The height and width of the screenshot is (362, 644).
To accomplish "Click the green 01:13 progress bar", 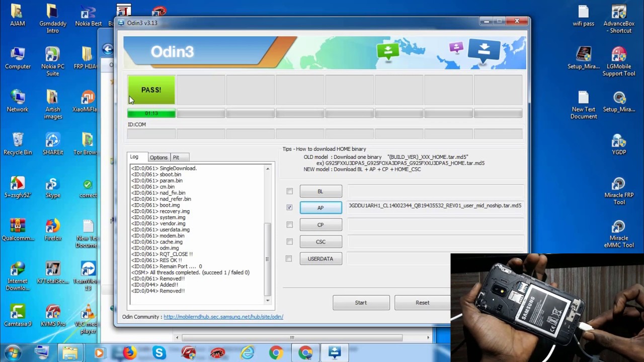I will click(x=151, y=114).
